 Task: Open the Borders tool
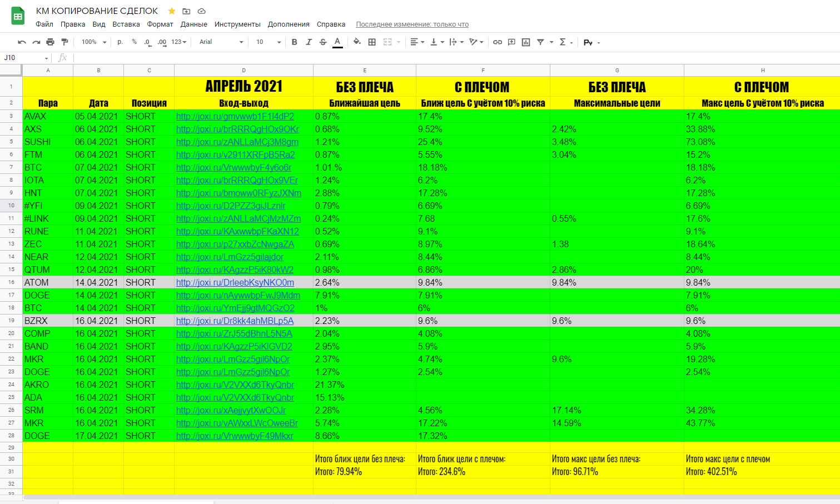pyautogui.click(x=372, y=42)
